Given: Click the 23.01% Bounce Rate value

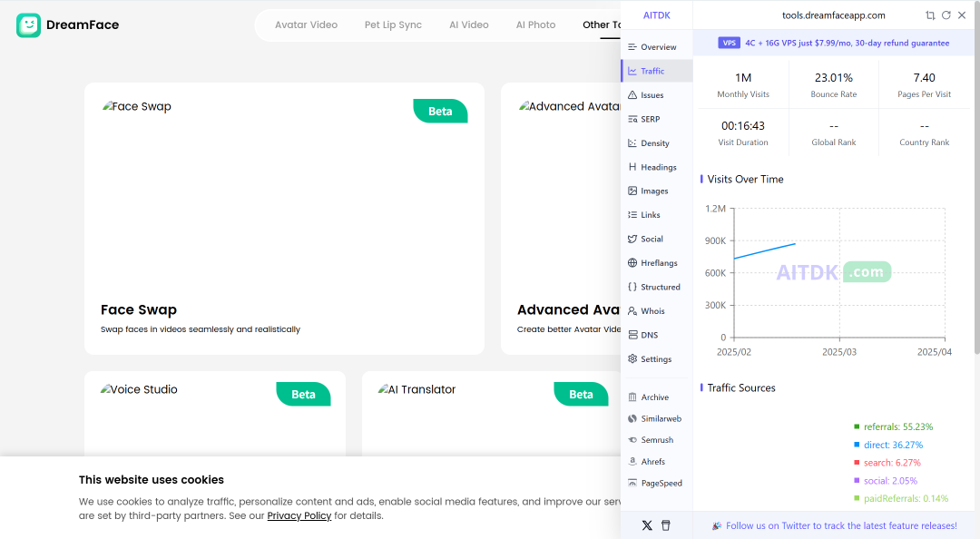Looking at the screenshot, I should [834, 78].
